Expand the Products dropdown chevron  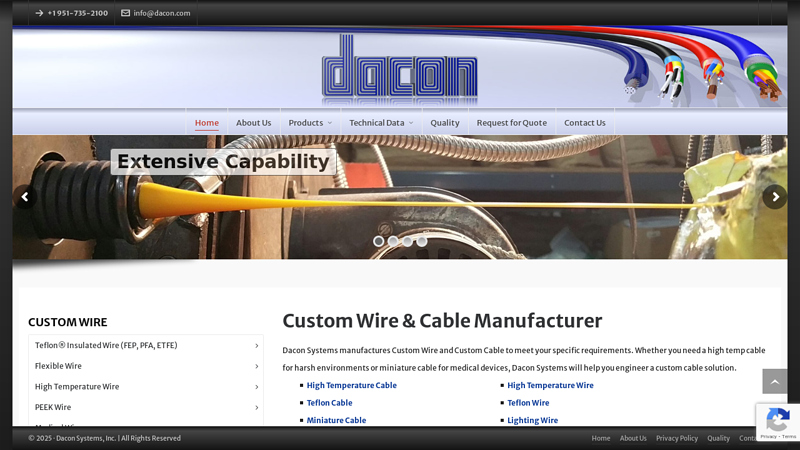pos(330,123)
